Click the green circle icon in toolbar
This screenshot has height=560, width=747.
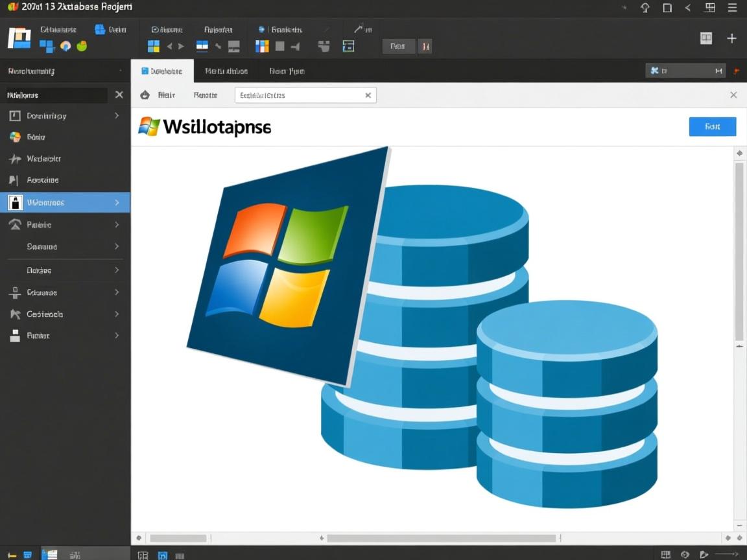[x=82, y=46]
